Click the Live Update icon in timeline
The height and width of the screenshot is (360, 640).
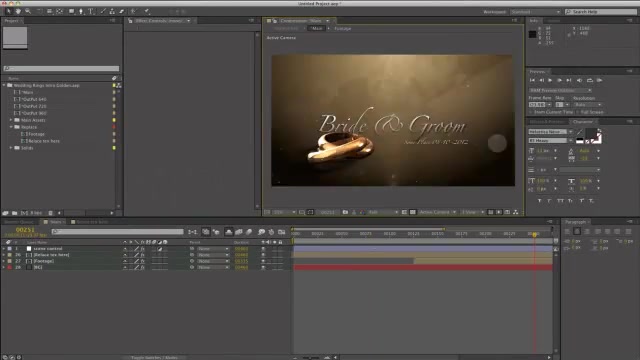206,232
